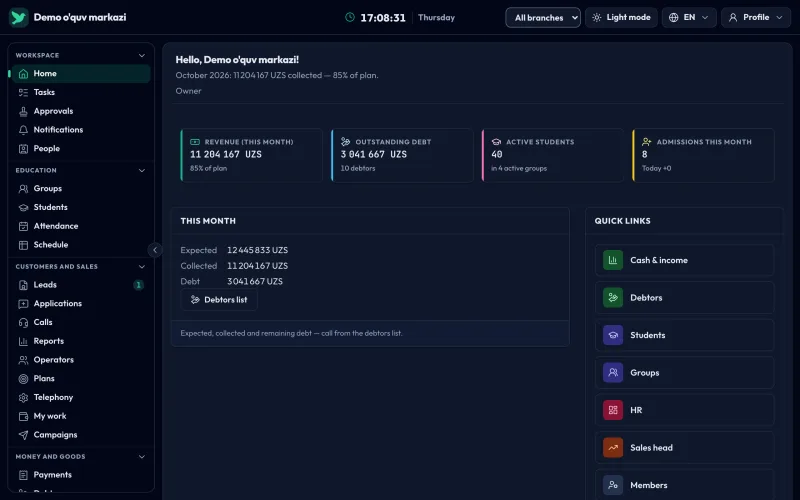Click the Schedule table icon
Screen dimensions: 800x500
(23, 245)
